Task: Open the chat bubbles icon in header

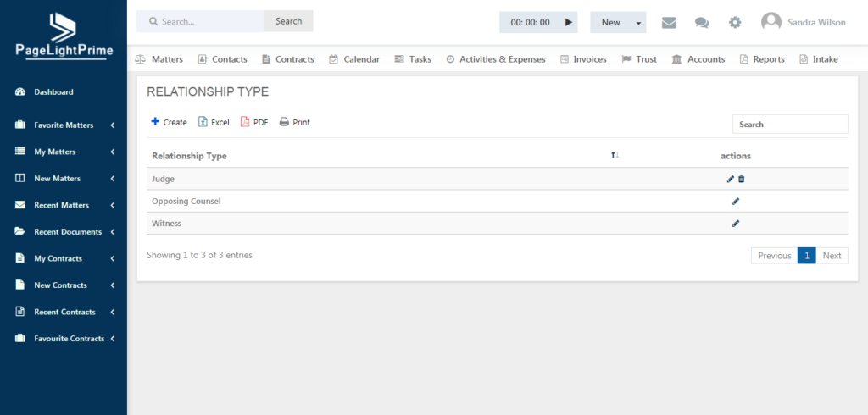Action: pos(702,23)
